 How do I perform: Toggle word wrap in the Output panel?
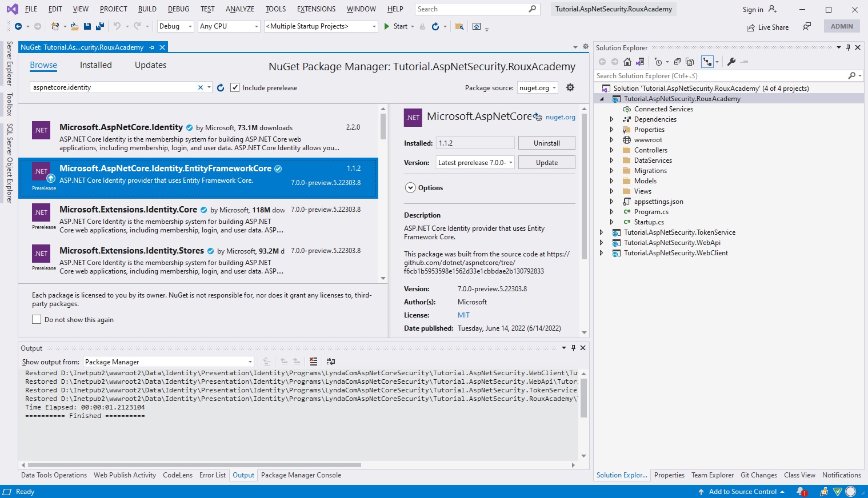click(331, 361)
